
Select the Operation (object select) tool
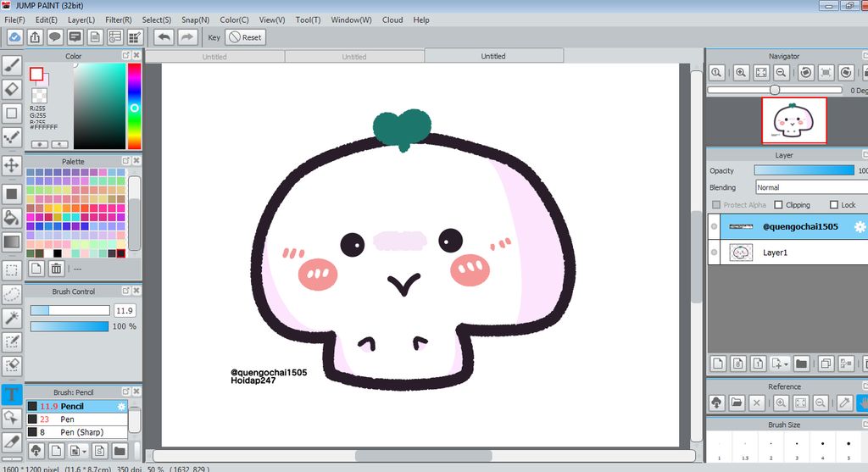pos(12,419)
